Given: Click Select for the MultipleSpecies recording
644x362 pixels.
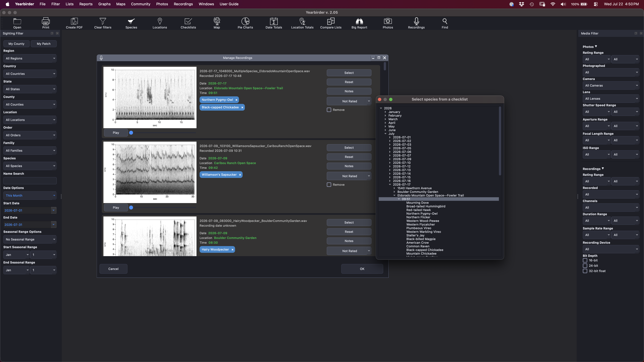Looking at the screenshot, I should [349, 73].
